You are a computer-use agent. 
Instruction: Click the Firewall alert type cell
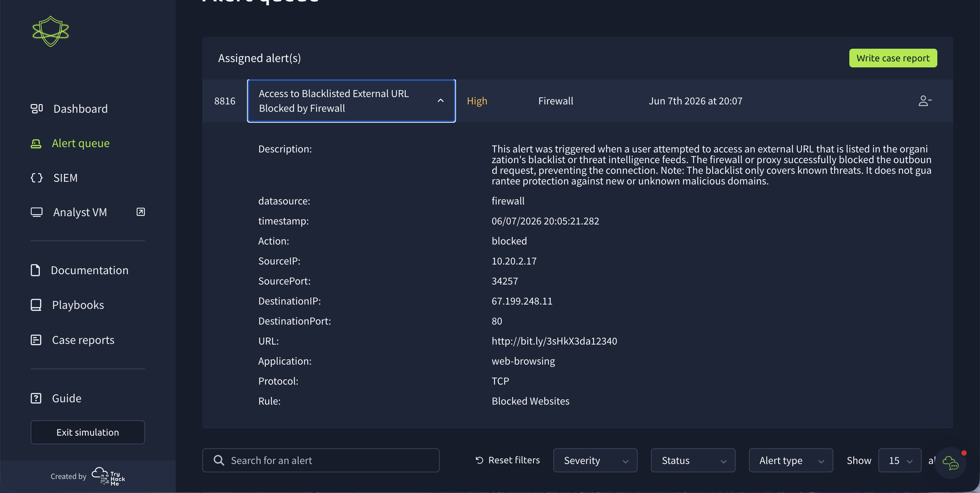(x=555, y=101)
